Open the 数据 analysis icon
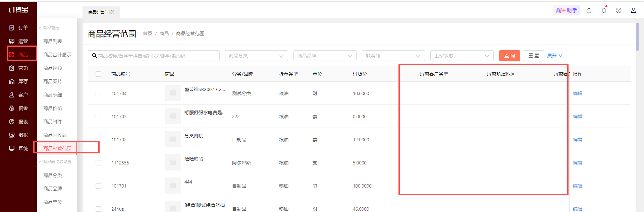 12,135
